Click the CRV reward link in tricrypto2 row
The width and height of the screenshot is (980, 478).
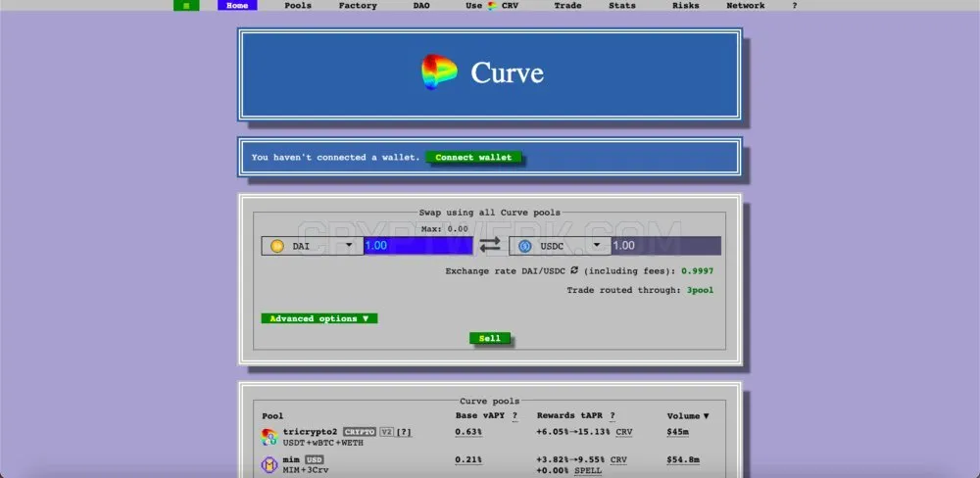pyautogui.click(x=623, y=432)
